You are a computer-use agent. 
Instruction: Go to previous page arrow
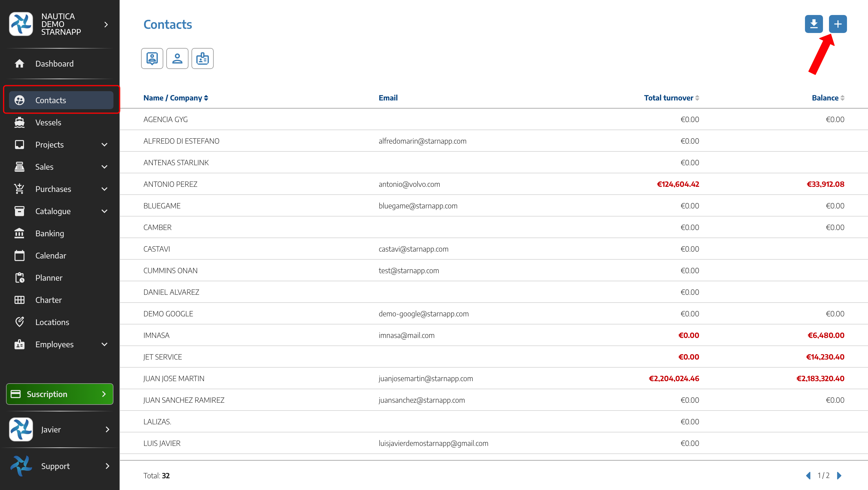click(x=808, y=476)
